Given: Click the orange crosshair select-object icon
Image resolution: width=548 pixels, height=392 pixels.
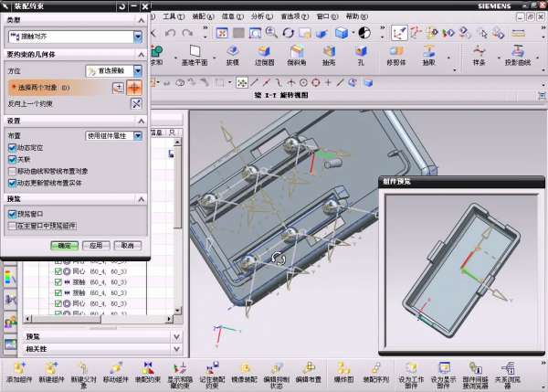Looking at the screenshot, I should click(134, 88).
